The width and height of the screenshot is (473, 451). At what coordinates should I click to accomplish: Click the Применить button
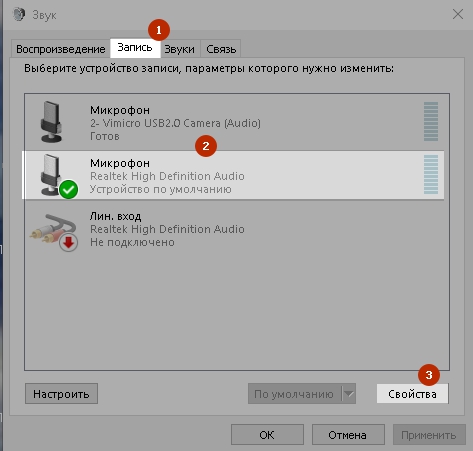coord(429,435)
